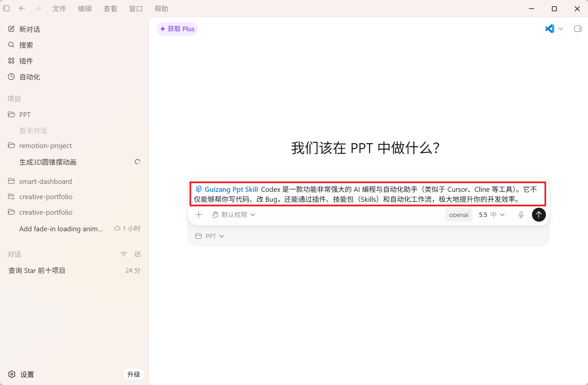Viewport: 588px width, 385px height.
Task: Open the 5.5 中 model dropdown
Action: [492, 215]
